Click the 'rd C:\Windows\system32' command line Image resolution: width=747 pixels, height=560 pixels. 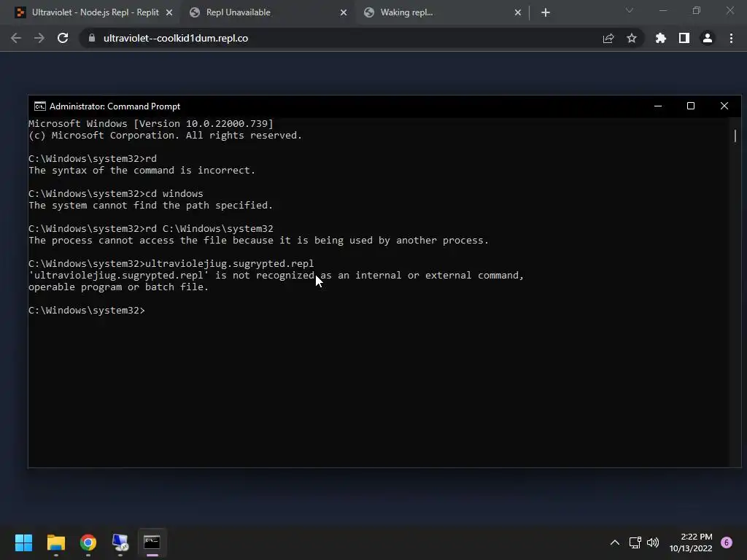[x=151, y=229]
